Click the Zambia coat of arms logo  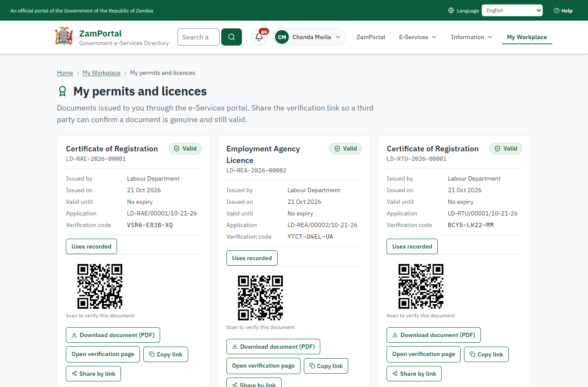(x=64, y=37)
